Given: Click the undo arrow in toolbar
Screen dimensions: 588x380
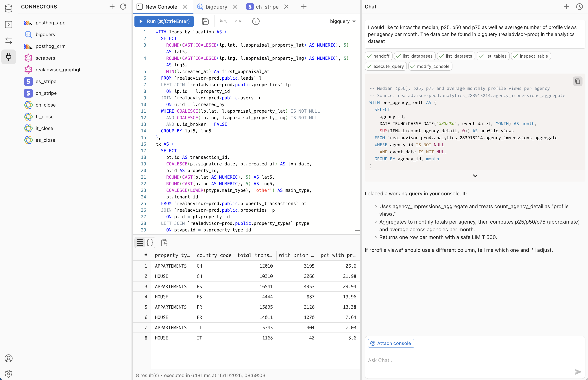Looking at the screenshot, I should point(223,21).
